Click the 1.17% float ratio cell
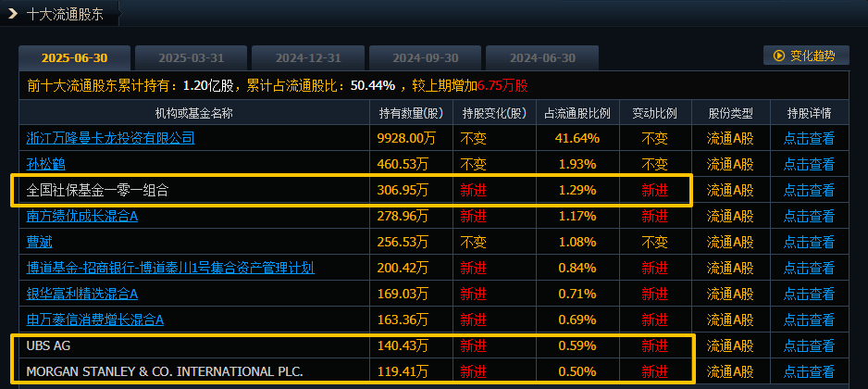The width and height of the screenshot is (868, 389). (x=577, y=216)
